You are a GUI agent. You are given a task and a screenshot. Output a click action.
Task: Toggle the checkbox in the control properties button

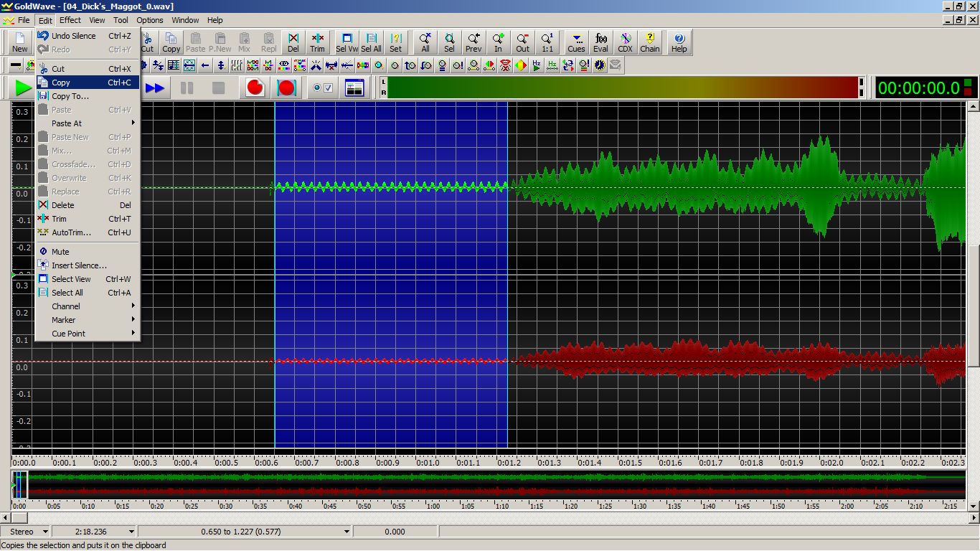[329, 88]
